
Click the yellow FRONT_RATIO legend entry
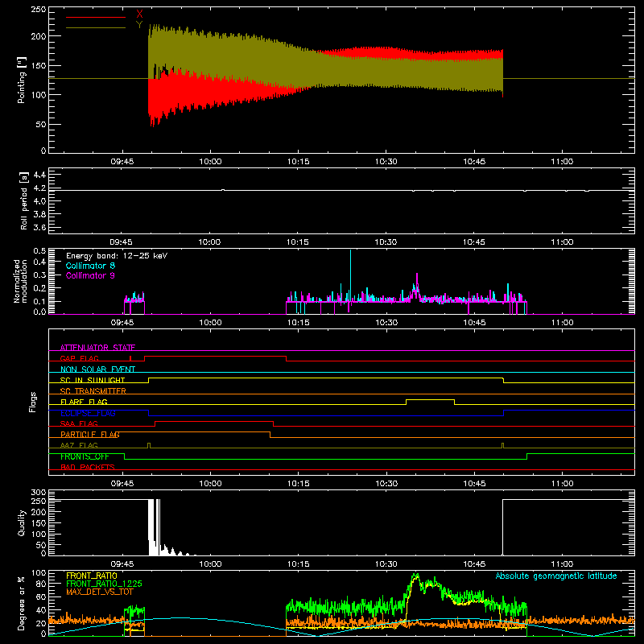[92, 576]
